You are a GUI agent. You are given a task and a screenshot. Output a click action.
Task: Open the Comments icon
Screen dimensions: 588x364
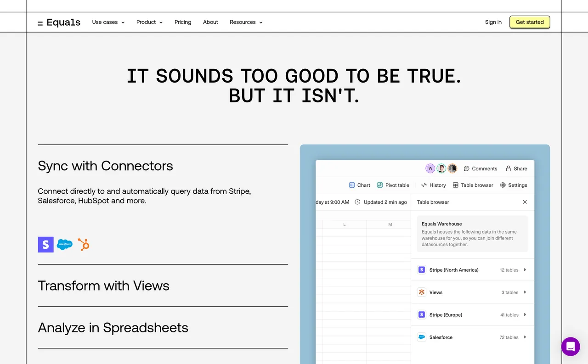[466, 168]
